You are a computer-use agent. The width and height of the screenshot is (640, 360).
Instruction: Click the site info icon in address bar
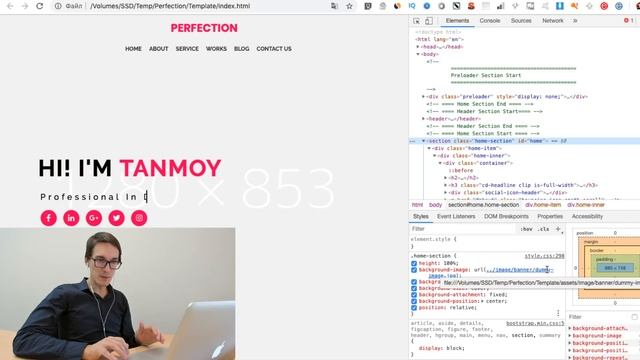pyautogui.click(x=58, y=6)
